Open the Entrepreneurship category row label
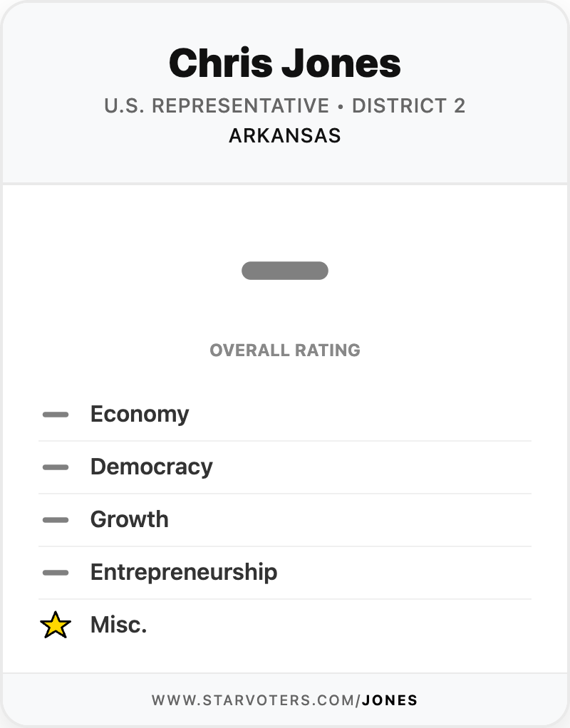 click(x=183, y=573)
